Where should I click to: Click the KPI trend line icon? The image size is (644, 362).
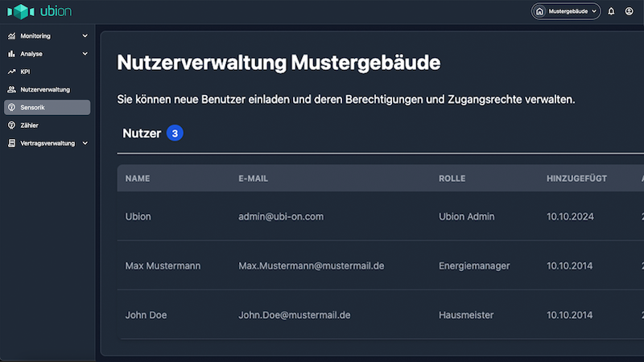click(x=11, y=72)
